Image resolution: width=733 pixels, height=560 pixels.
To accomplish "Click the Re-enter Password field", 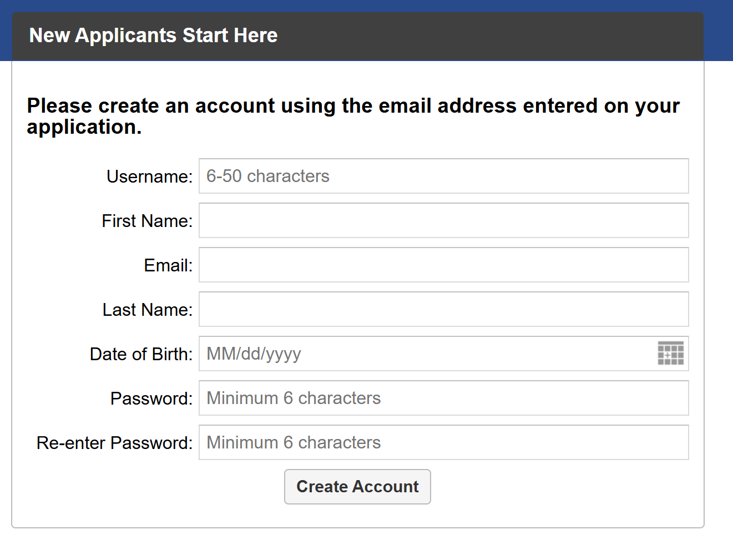I will [444, 442].
